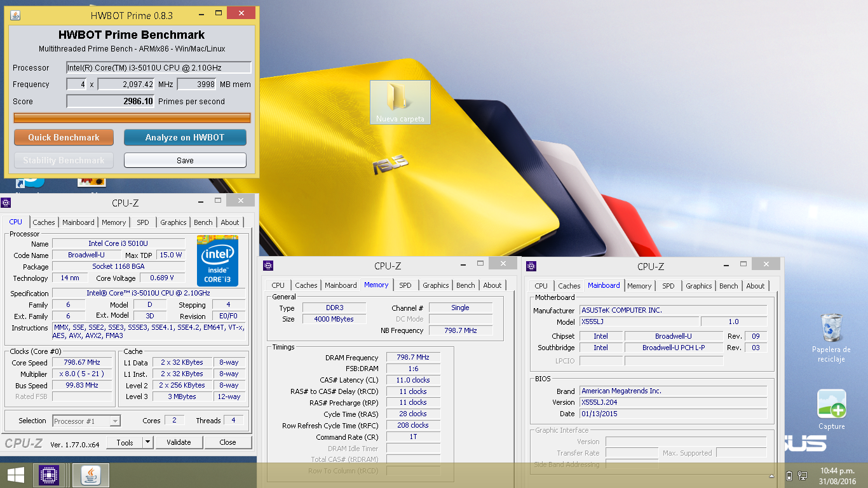Screen dimensions: 868x488
Task: Open Memory tab in the Mainboard window
Action: click(x=639, y=286)
